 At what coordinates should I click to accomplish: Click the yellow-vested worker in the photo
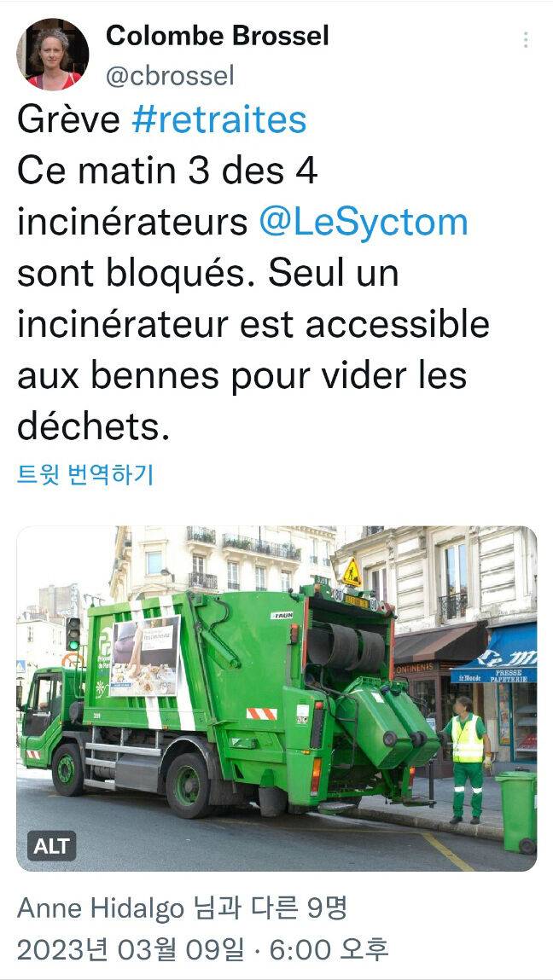tap(468, 759)
